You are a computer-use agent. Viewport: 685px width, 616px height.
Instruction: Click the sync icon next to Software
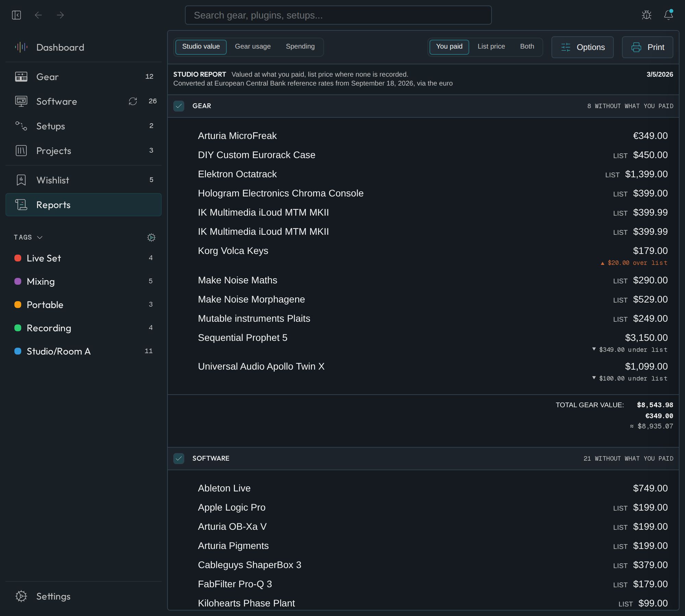(133, 101)
